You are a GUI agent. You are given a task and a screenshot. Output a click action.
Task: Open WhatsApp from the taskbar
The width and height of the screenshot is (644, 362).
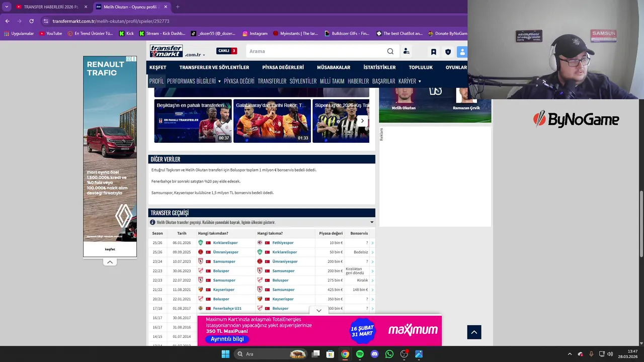(x=389, y=354)
